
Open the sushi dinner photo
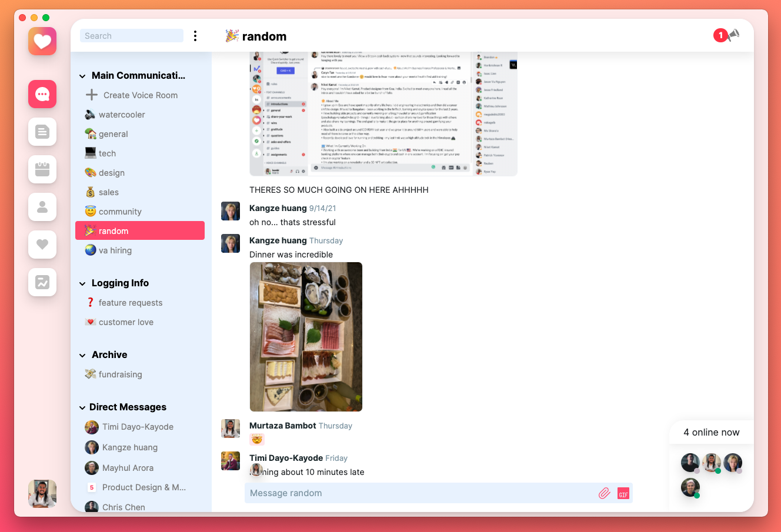[306, 337]
